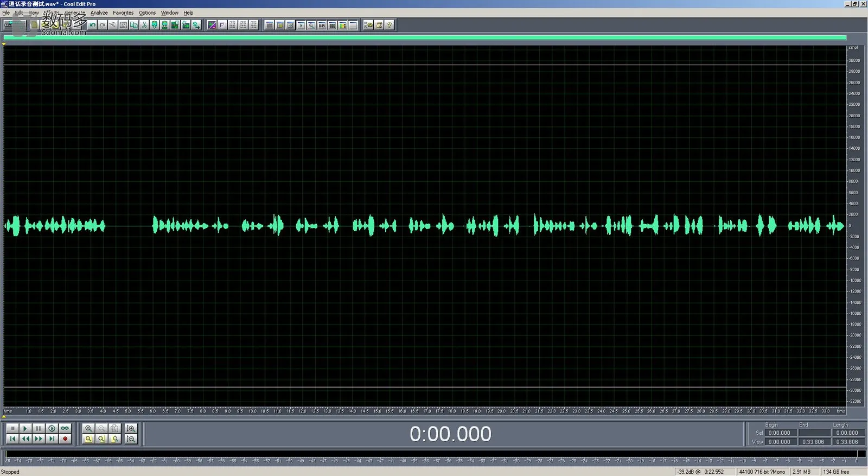Start playback with the Play button
Viewport: 868px width, 476px height.
coord(25,428)
